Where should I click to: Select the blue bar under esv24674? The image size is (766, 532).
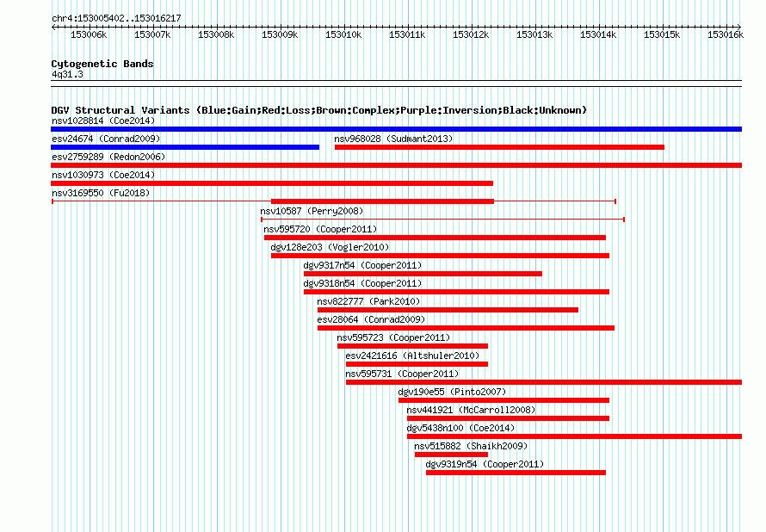[x=185, y=147]
